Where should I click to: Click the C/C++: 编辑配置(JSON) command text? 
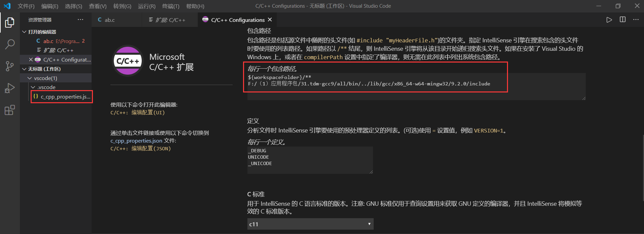point(141,148)
